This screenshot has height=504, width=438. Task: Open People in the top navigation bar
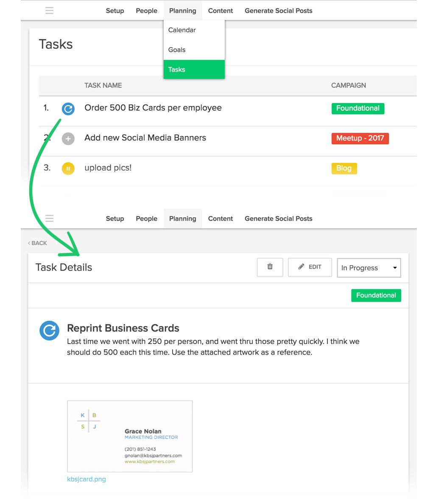pyautogui.click(x=147, y=11)
